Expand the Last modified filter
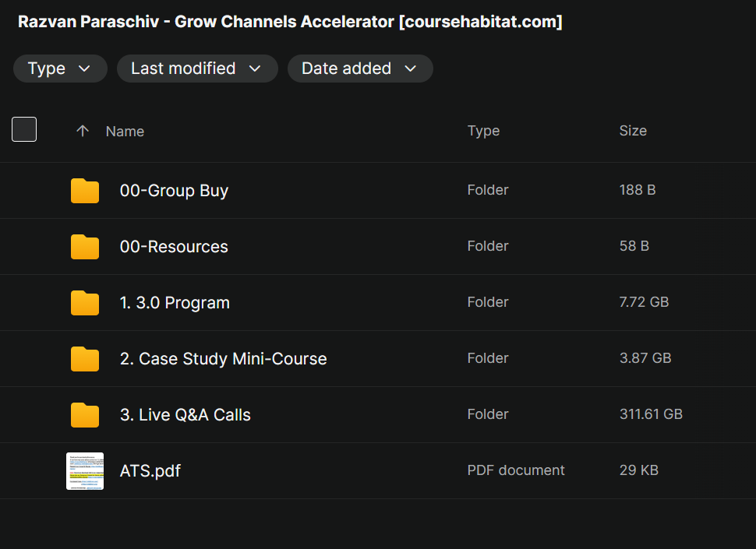Viewport: 756px width, 549px height. (x=196, y=69)
